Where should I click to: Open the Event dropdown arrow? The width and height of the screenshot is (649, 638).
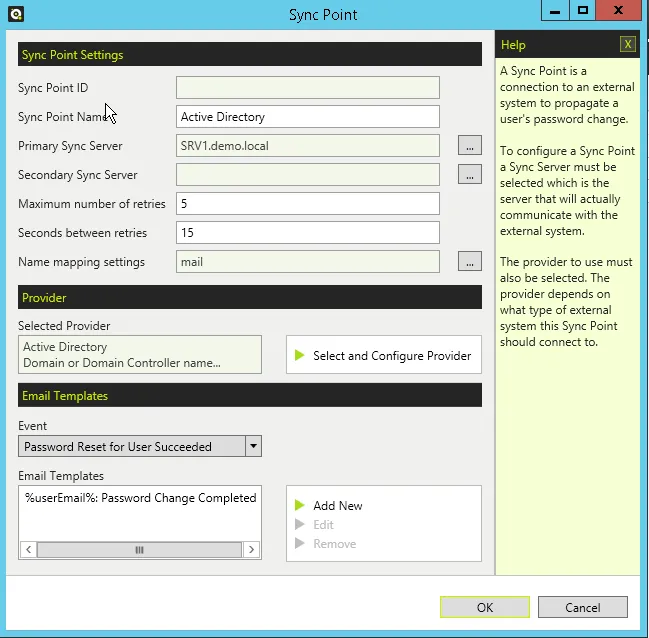(253, 446)
